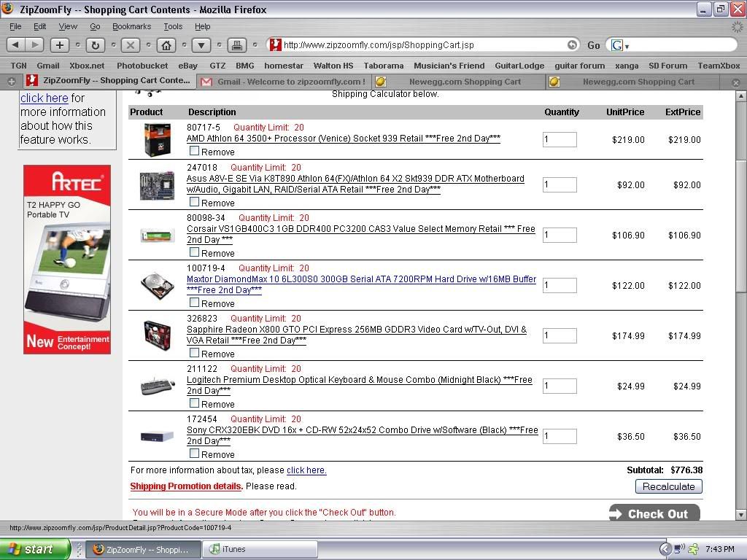Viewport: 747px width, 560px height.
Task: Switch to the first Newegg.com Shopping Cart tab
Action: tap(460, 82)
